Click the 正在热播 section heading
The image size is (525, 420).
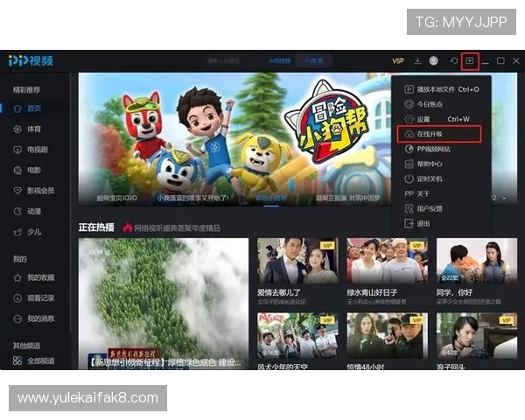(96, 227)
